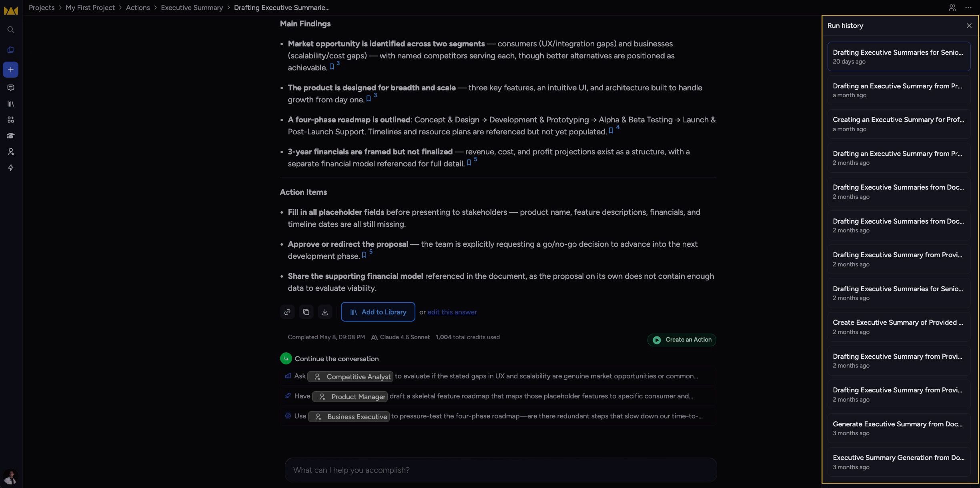Click the edit this answer link
The image size is (980, 488).
(x=452, y=312)
